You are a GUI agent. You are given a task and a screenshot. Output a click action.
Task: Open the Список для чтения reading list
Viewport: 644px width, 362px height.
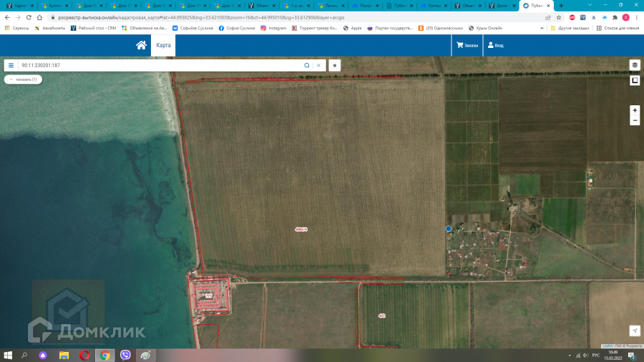[x=618, y=29]
